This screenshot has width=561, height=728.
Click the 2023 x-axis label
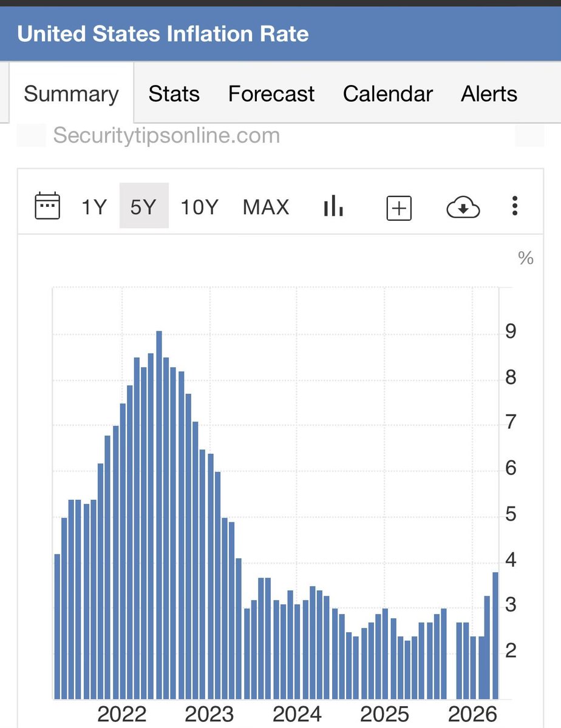tap(209, 714)
